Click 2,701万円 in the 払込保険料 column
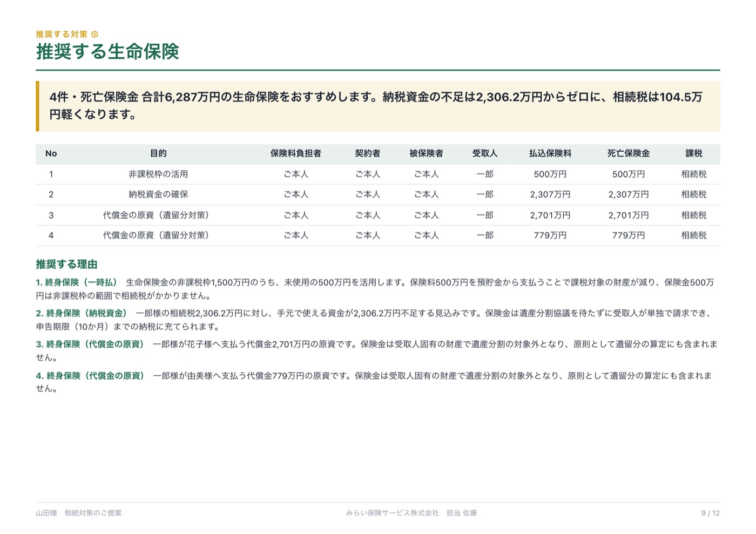756x534 pixels. coord(550,215)
